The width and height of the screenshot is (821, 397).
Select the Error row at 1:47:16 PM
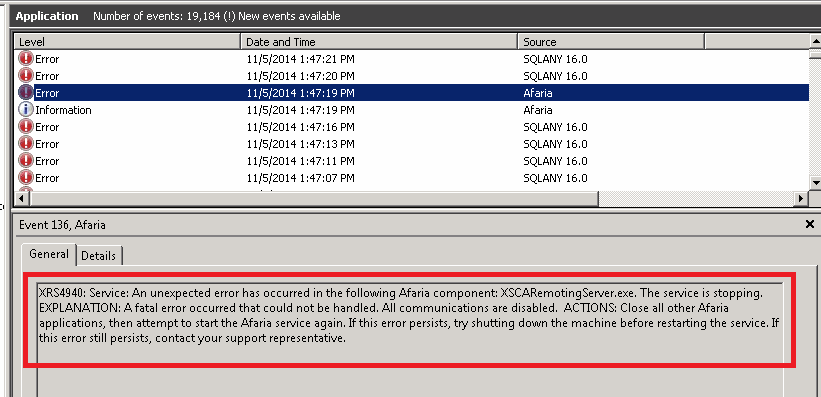412,127
